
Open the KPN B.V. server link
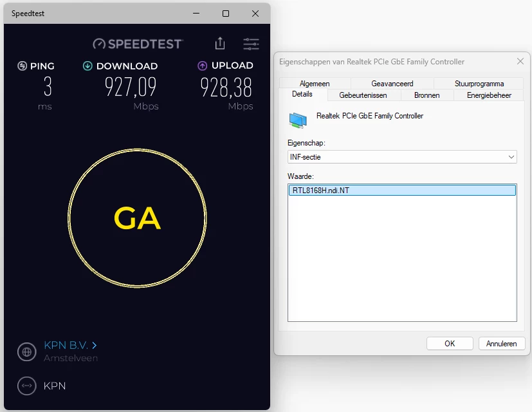coord(70,346)
